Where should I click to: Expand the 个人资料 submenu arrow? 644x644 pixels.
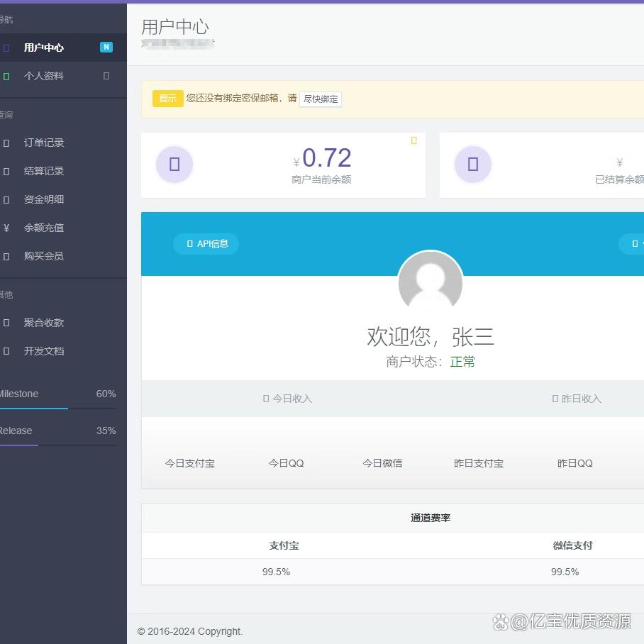(106, 76)
